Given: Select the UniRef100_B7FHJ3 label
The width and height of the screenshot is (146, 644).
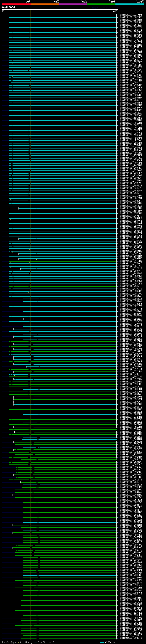Looking at the screenshot, I should (x=131, y=595).
